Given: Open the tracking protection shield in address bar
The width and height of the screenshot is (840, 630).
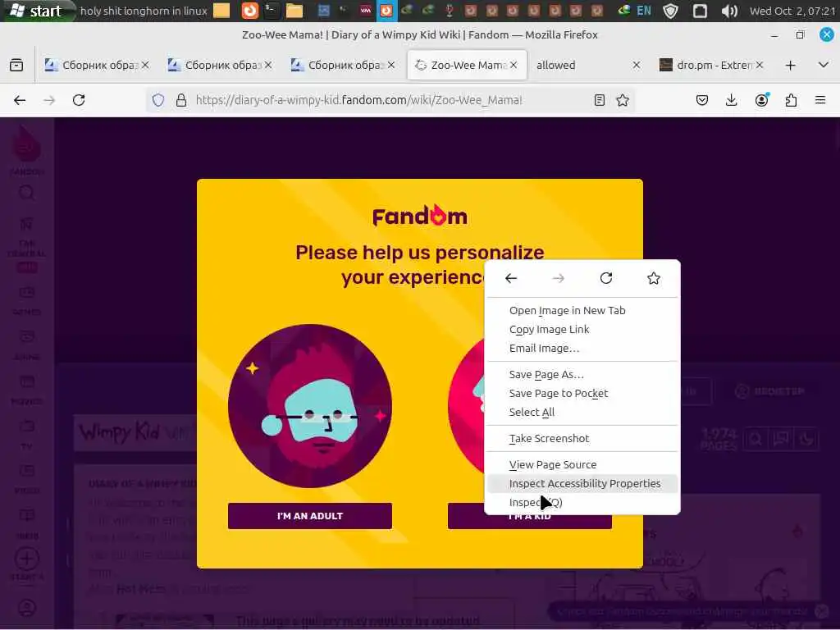Looking at the screenshot, I should 158,100.
